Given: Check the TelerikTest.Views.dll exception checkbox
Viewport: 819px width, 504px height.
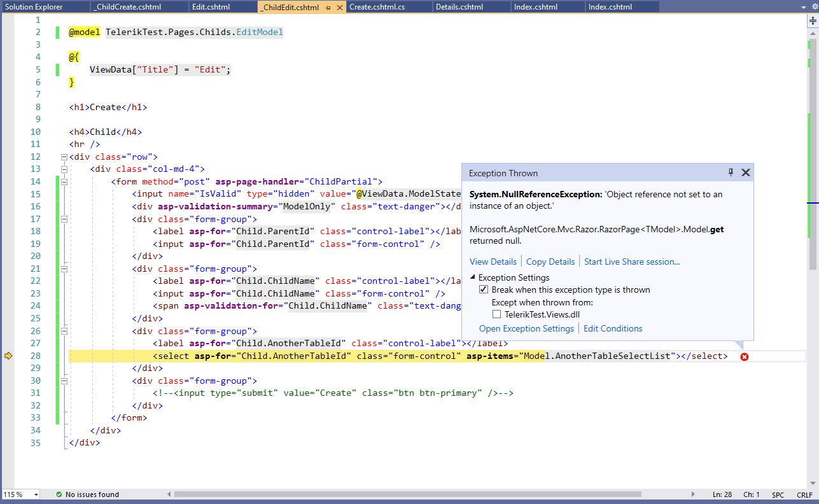Looking at the screenshot, I should [497, 314].
